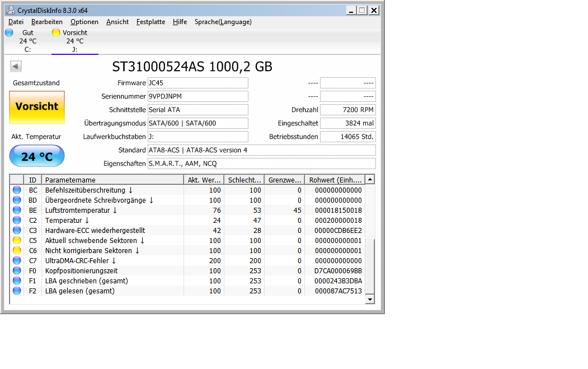Select the Kopfpositionierungszeit row
The image size is (588, 369).
187,270
